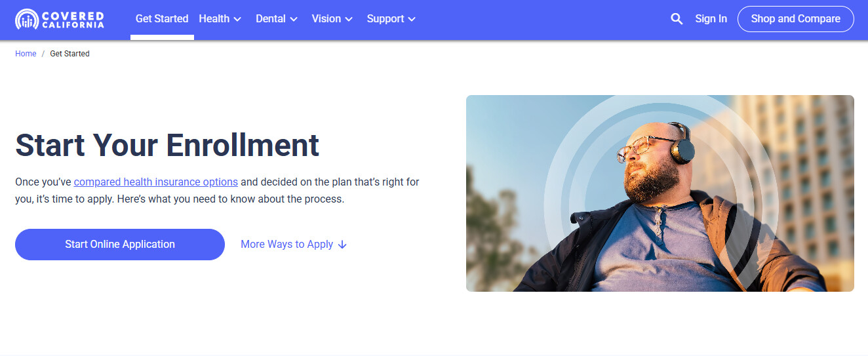This screenshot has height=356, width=868.
Task: Follow the compared health insurance options link
Action: 156,182
